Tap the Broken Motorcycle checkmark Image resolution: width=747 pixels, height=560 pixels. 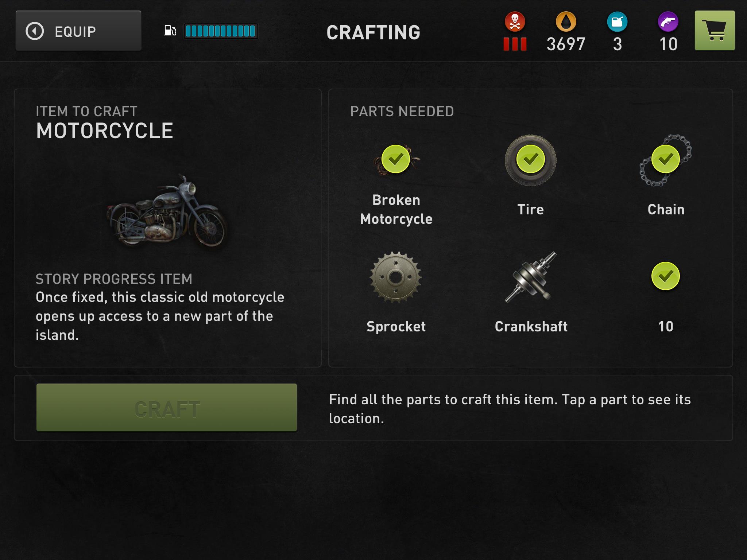point(396,159)
